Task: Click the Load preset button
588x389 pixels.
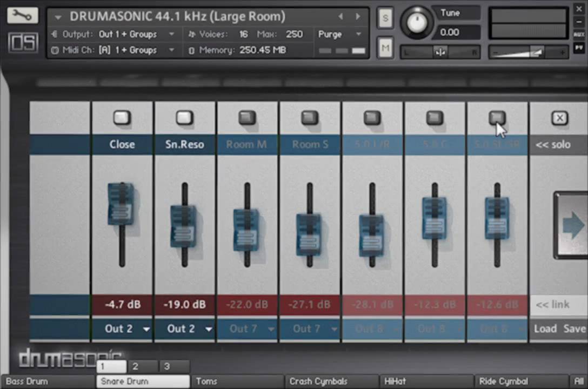Action: coord(545,329)
